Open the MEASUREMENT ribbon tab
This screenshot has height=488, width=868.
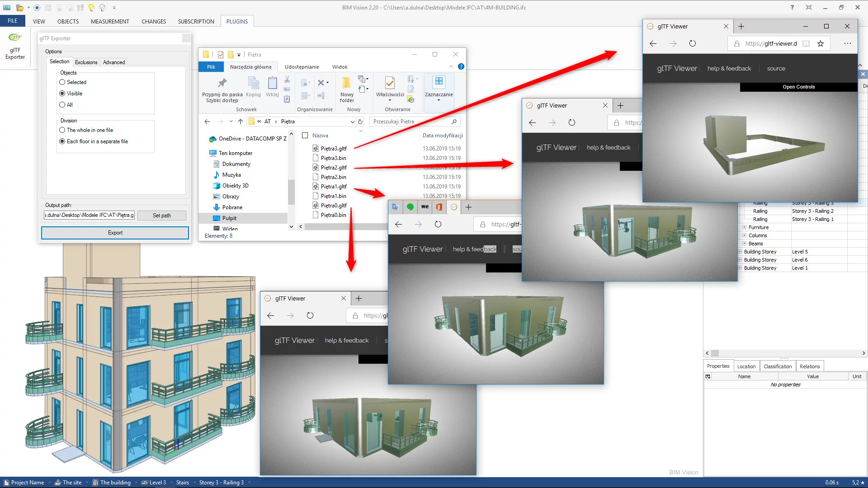pyautogui.click(x=110, y=21)
